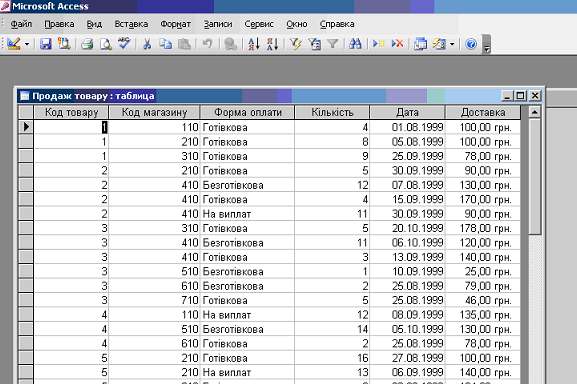Click the Sort Ascending icon
Viewport: 577px width, 384px height.
point(254,44)
